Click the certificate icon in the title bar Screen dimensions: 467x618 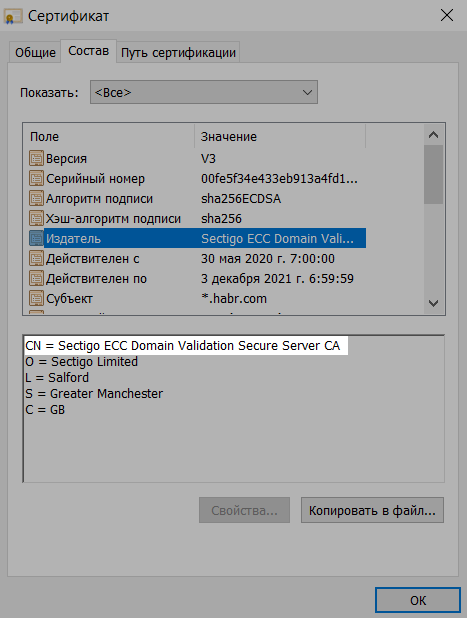coord(13,16)
